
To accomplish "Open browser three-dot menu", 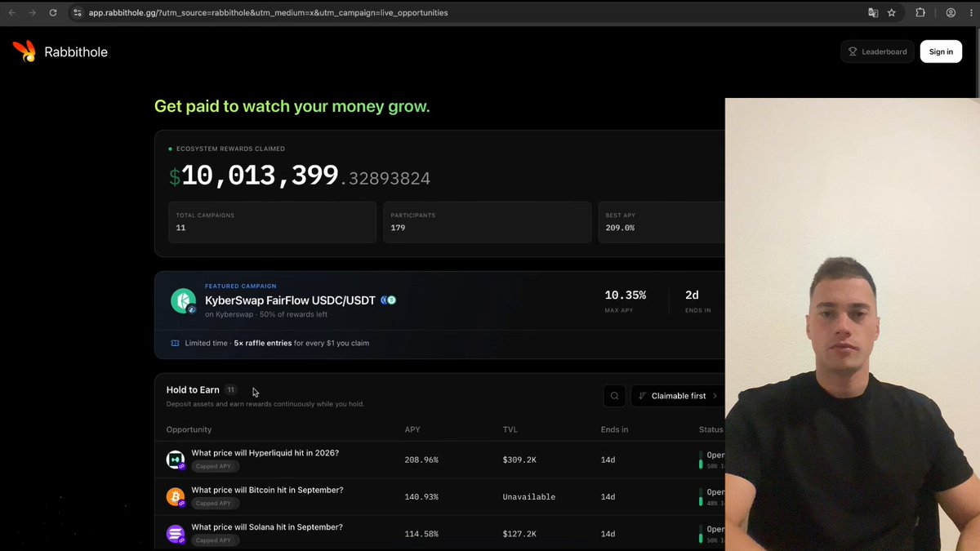I will [969, 13].
